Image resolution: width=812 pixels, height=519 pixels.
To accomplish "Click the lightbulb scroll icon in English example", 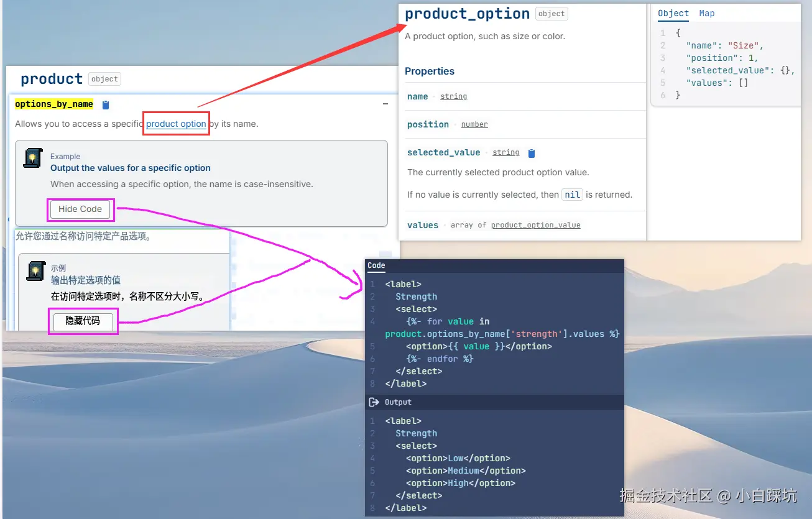I will tap(33, 158).
